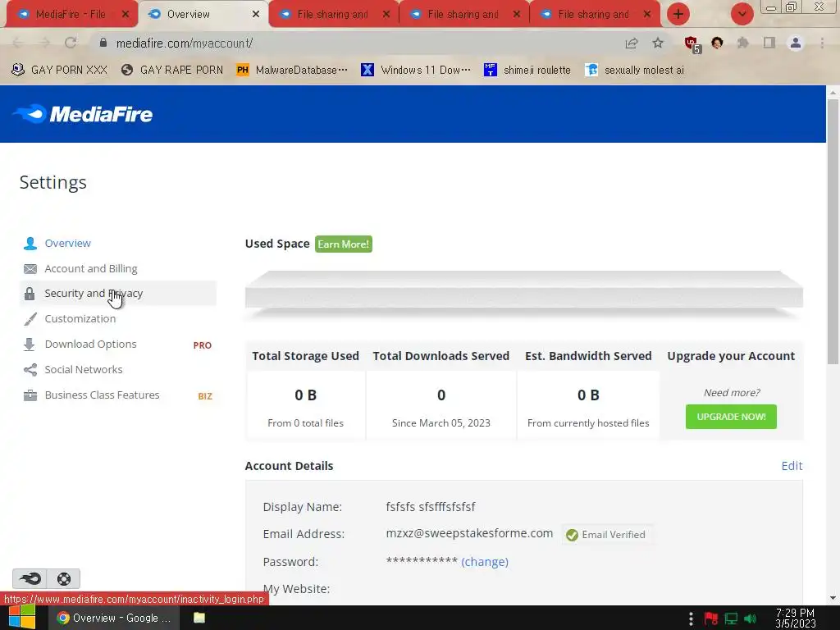Open the Chrome three-dot menu
The image size is (840, 630).
click(x=822, y=43)
